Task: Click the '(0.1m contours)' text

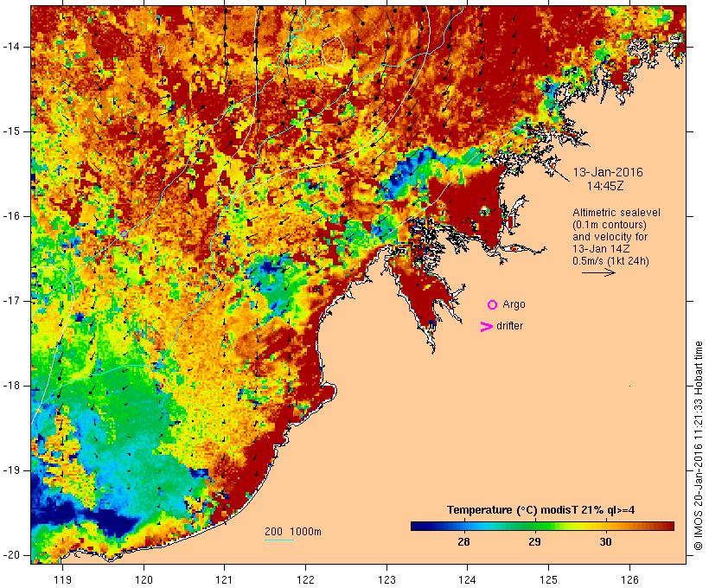Action: tap(609, 225)
